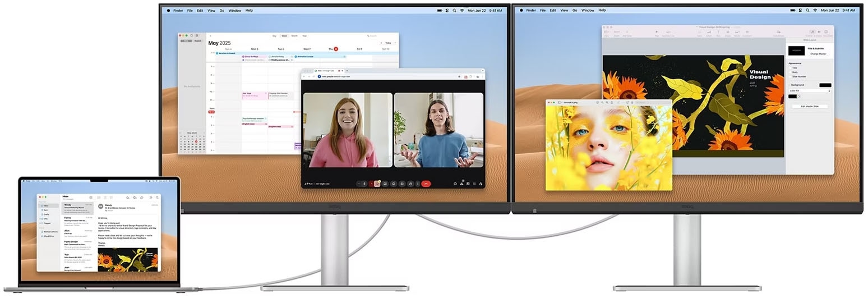This screenshot has height=298, width=868.
Task: End the Meet call with the red hang-up button
Action: (x=426, y=184)
